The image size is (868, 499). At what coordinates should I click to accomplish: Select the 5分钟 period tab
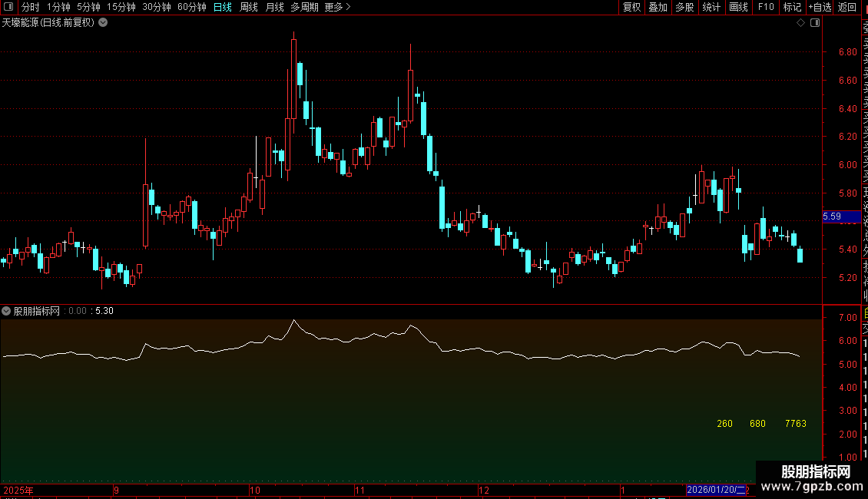coord(88,7)
